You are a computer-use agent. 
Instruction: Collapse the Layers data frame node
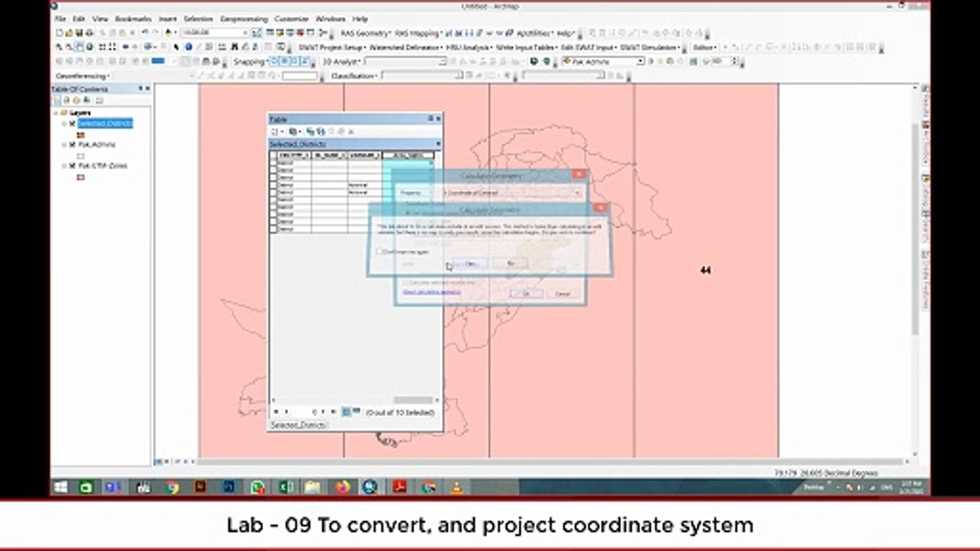coord(55,112)
